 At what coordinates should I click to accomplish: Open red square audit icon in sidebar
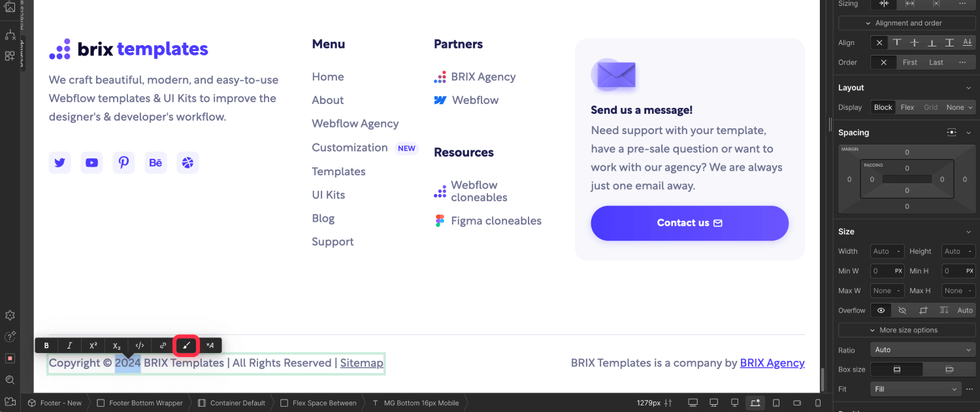tap(10, 358)
